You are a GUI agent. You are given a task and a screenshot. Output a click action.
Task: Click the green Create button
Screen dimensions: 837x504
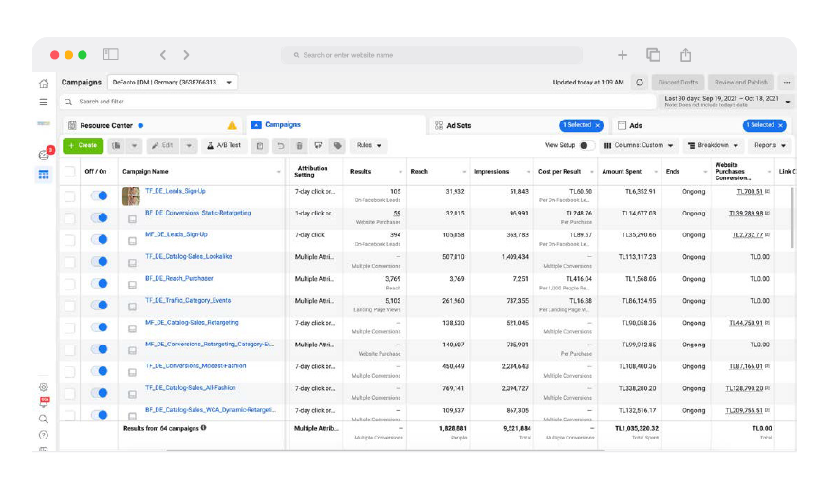pyautogui.click(x=83, y=145)
